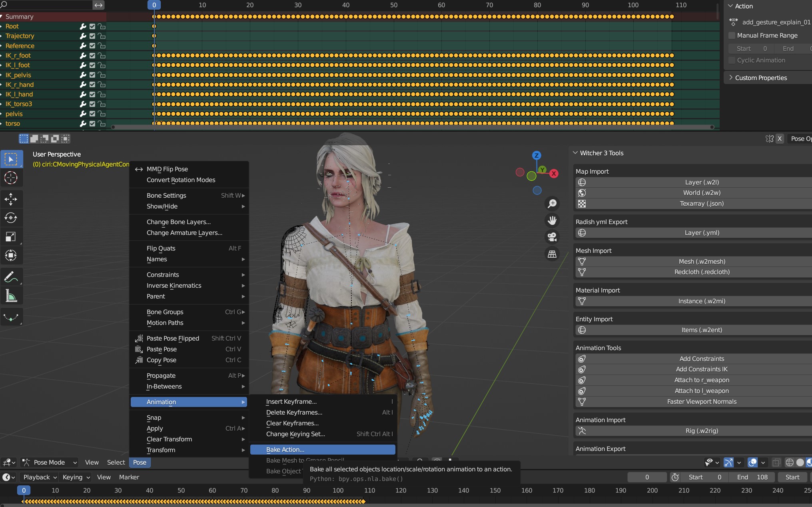Switch to solid shading icon

point(800,463)
